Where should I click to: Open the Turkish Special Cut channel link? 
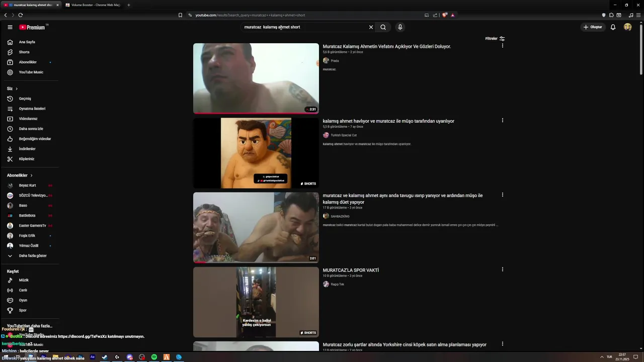(344, 135)
